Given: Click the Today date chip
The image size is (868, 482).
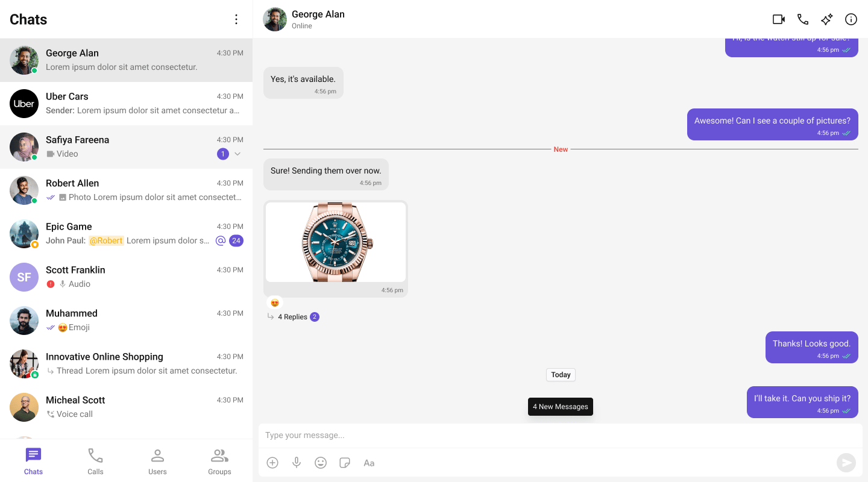Looking at the screenshot, I should [561, 375].
